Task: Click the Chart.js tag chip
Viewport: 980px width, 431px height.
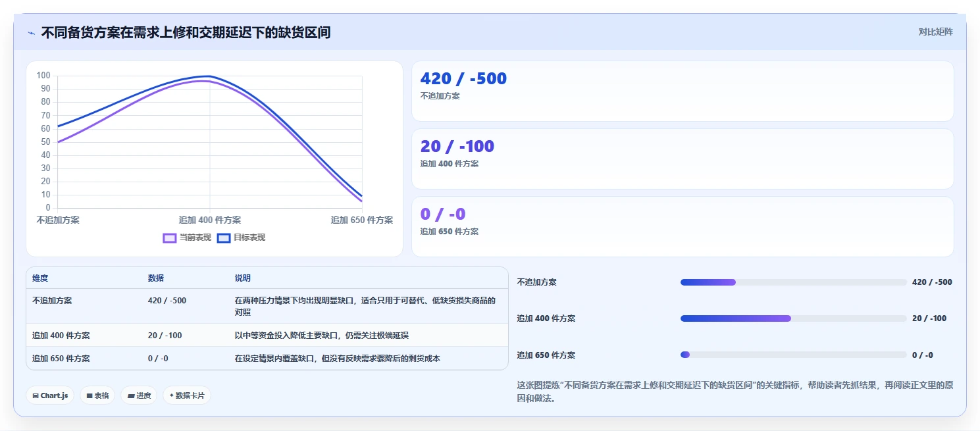Action: click(x=50, y=395)
